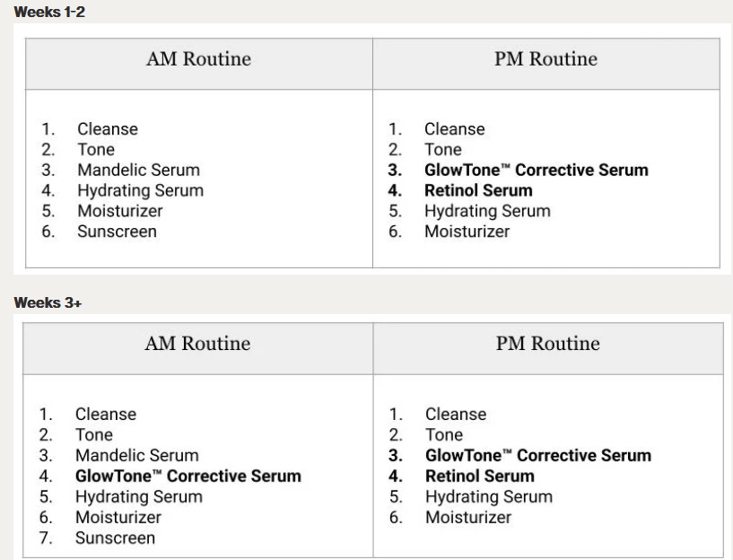Click AM Routine header in Weeks 3+ table
Image resolution: width=733 pixels, height=560 pixels.
(197, 343)
